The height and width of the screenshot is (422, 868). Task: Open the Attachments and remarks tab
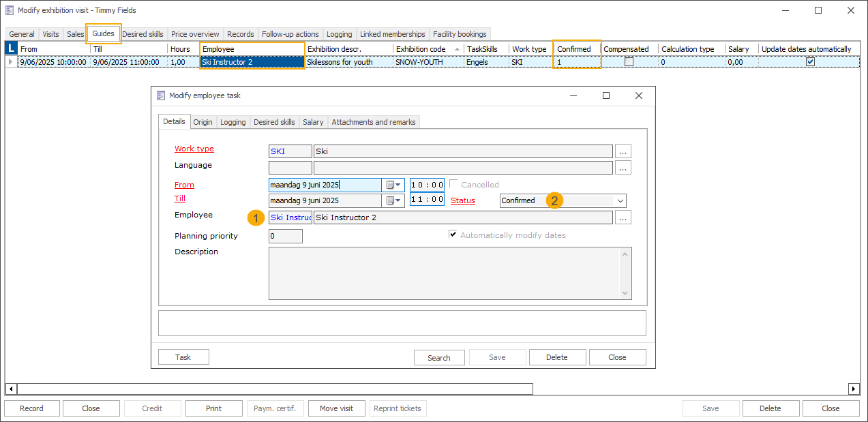(374, 122)
